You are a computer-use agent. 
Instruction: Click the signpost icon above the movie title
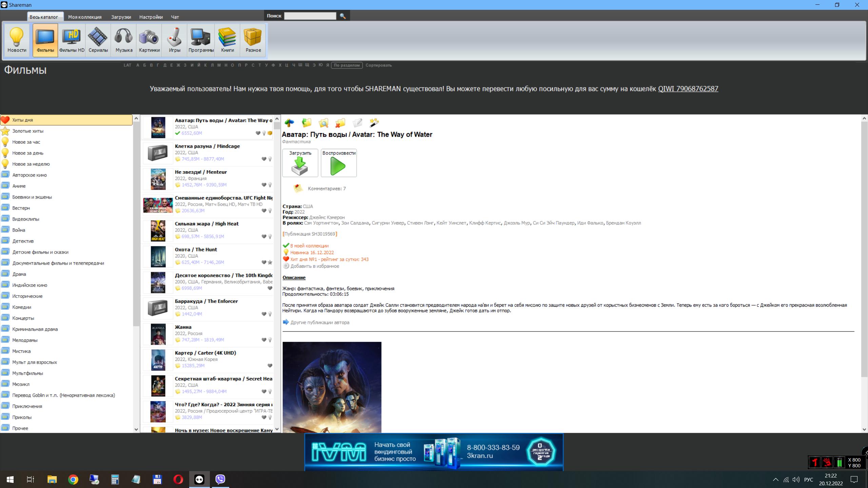[289, 123]
